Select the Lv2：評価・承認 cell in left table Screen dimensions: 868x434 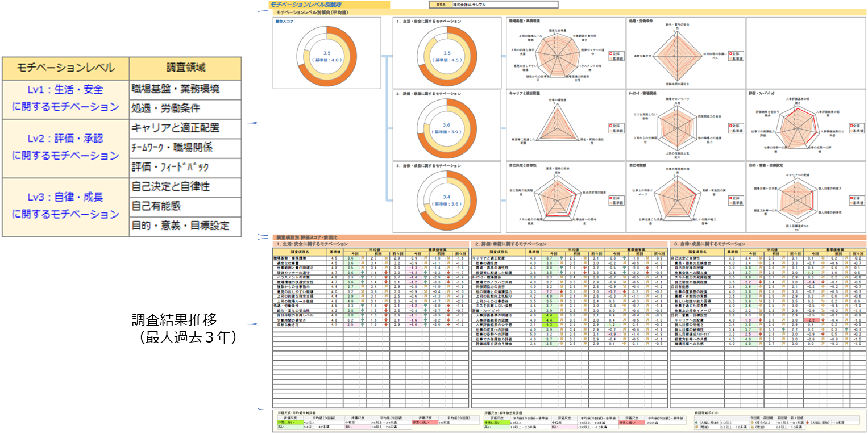67,147
